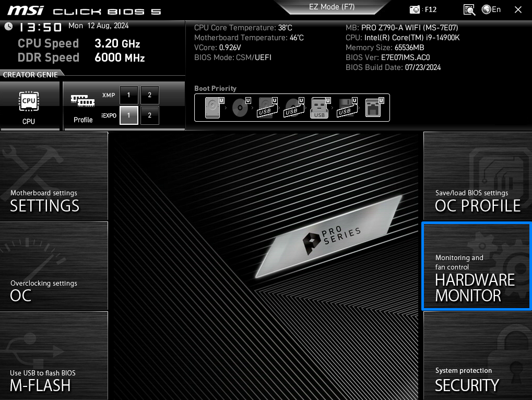Click BIOS Ver E7E07IMS.AC0 text
Image resolution: width=532 pixels, height=400 pixels.
[x=387, y=57]
